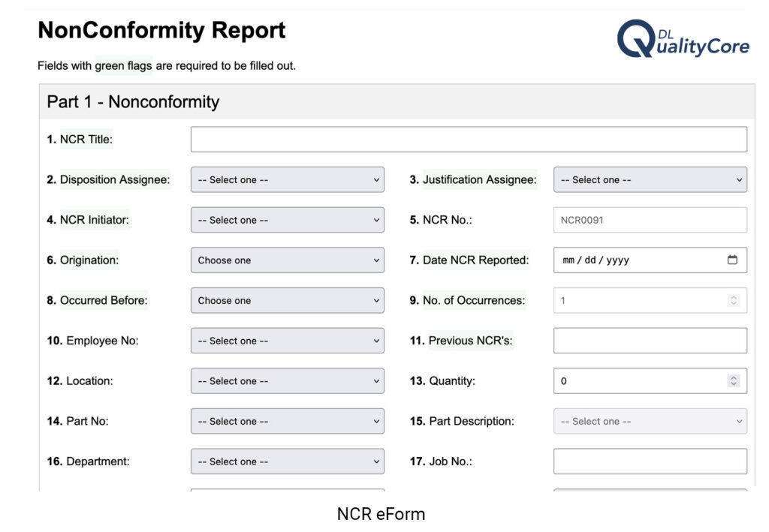Click into the NCR Title text field
The height and width of the screenshot is (532, 769).
coord(469,139)
